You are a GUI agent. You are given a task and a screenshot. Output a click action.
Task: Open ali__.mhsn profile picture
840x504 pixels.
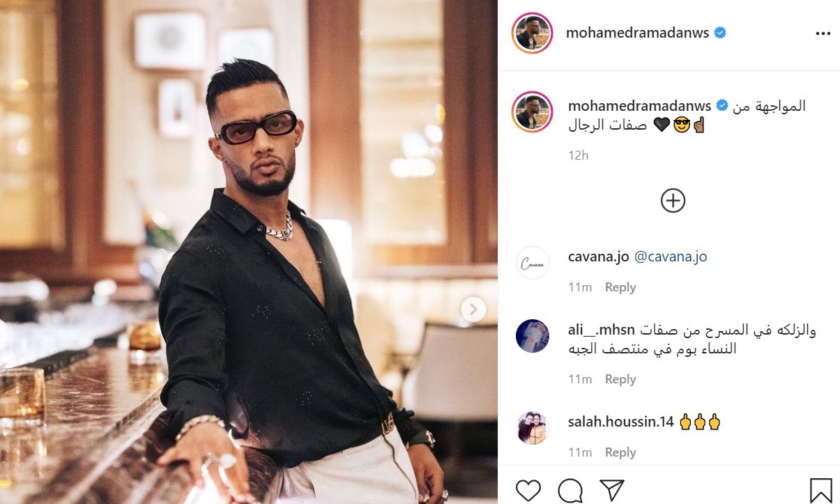tap(533, 336)
